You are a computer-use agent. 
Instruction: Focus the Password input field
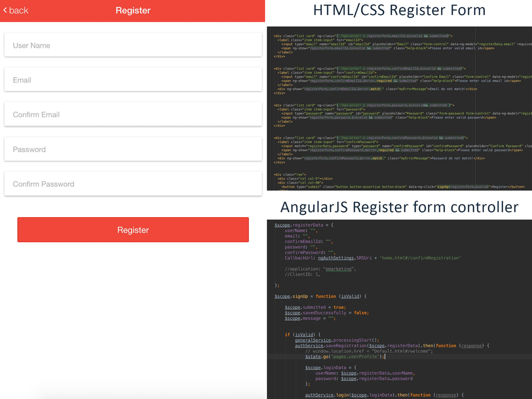[133, 149]
